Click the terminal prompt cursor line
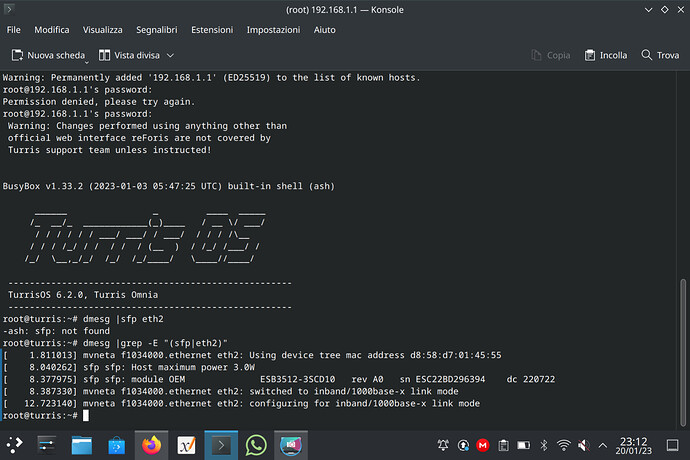 tap(46, 416)
